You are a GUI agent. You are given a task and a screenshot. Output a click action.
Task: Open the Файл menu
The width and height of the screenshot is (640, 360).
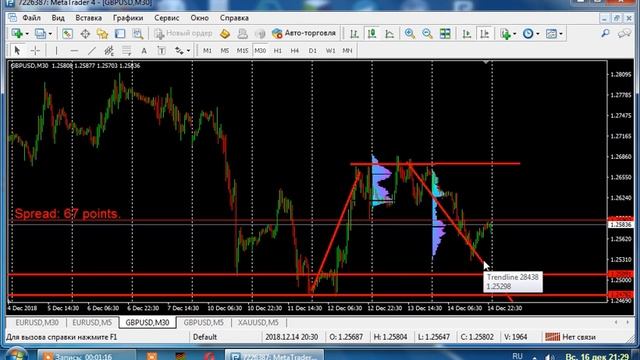click(x=31, y=18)
